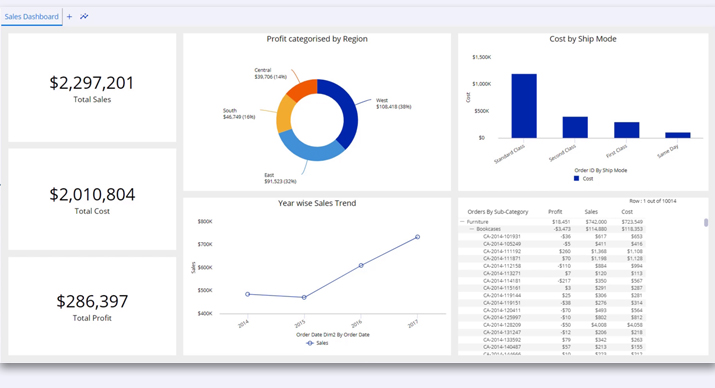
Task: Select order row CA-2014-113271
Action: (x=552, y=273)
